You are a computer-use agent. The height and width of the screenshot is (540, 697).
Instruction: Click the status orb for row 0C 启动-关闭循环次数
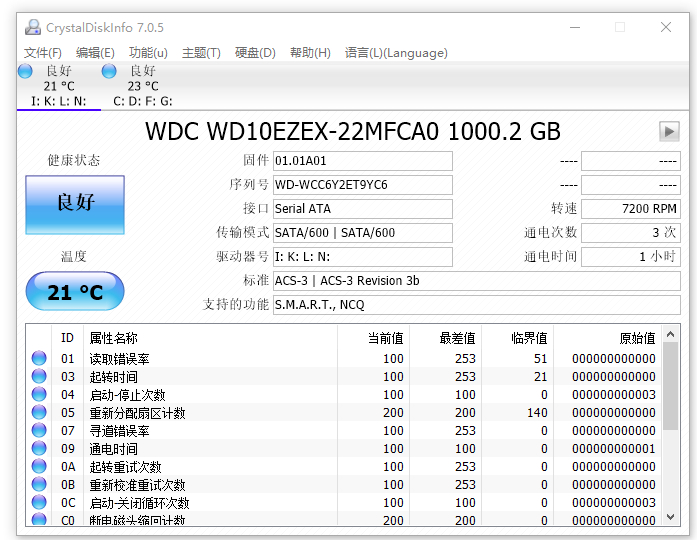tap(39, 502)
